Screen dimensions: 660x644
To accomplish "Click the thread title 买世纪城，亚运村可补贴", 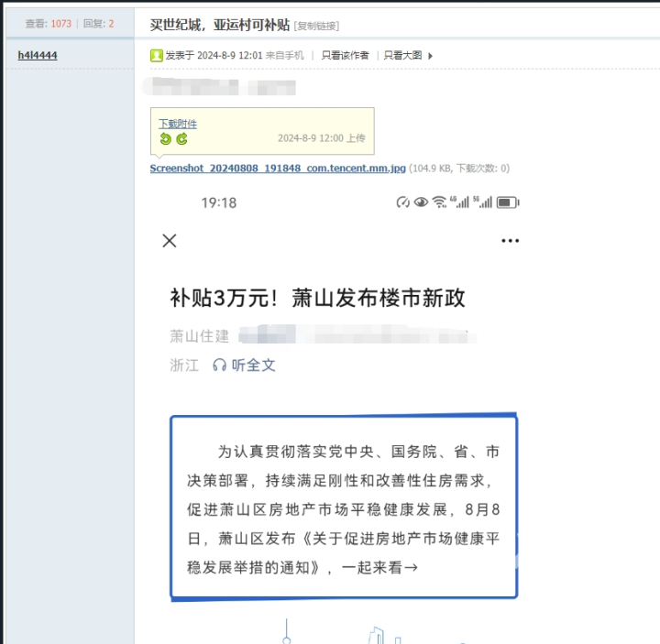I will [x=220, y=25].
